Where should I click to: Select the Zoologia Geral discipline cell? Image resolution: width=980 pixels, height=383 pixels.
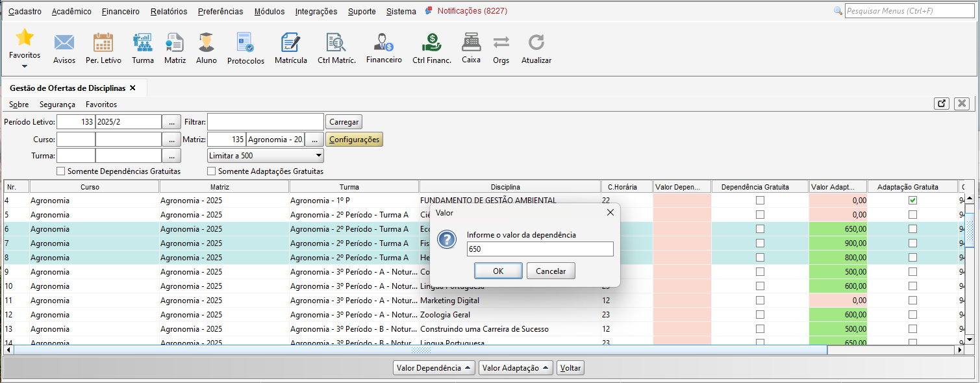tap(509, 315)
